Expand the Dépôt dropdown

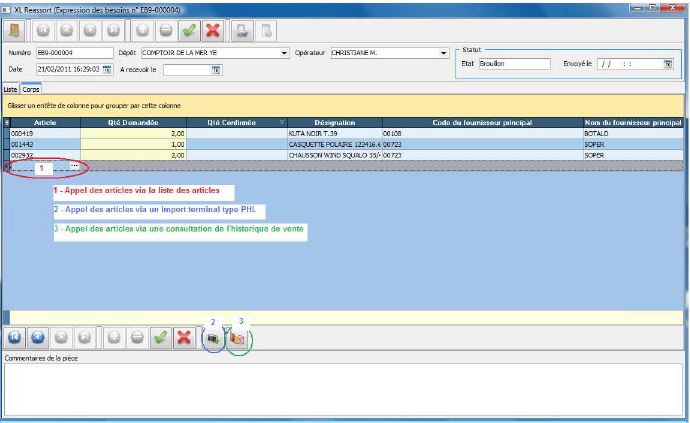coord(284,53)
